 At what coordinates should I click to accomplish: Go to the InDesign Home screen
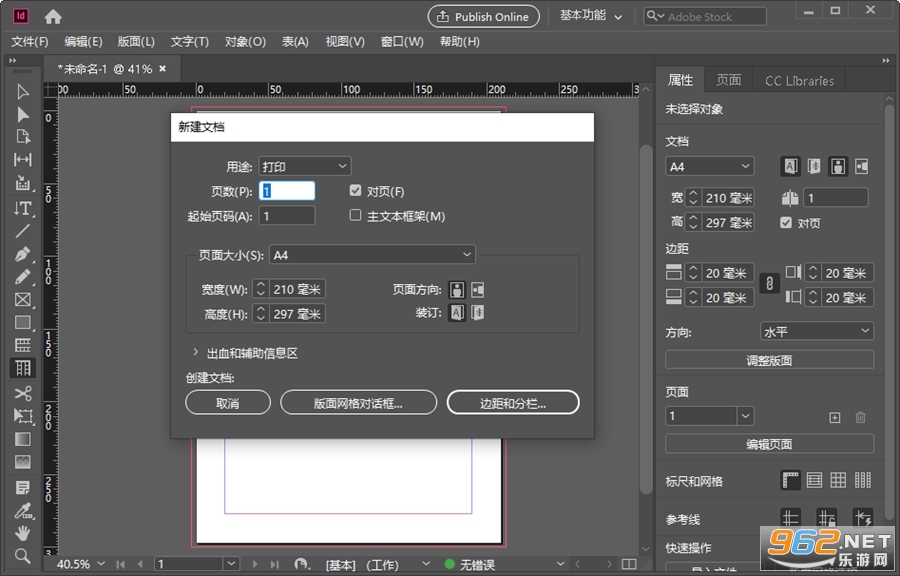point(53,17)
